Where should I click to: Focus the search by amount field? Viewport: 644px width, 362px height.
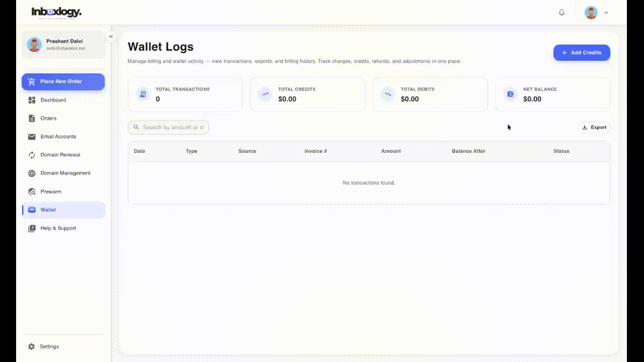click(169, 127)
